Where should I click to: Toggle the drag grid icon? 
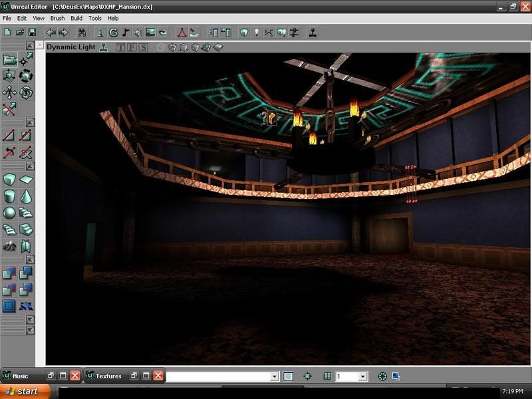327,376
